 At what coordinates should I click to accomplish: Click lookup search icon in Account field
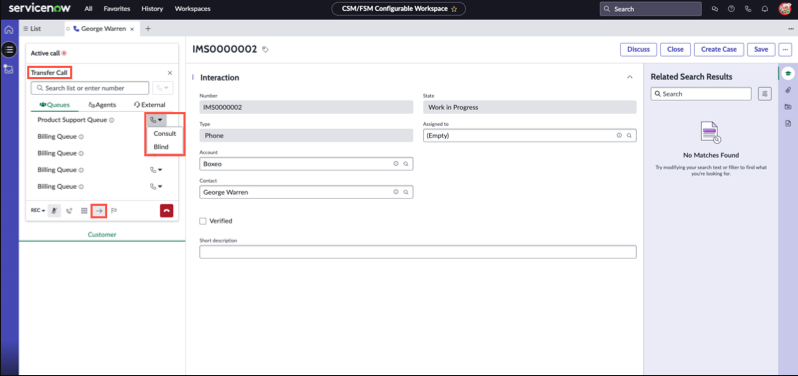coord(406,164)
